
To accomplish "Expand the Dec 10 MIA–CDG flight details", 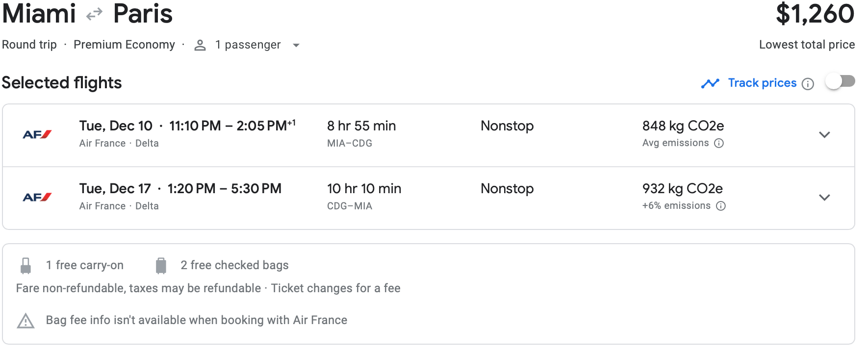I will point(824,135).
